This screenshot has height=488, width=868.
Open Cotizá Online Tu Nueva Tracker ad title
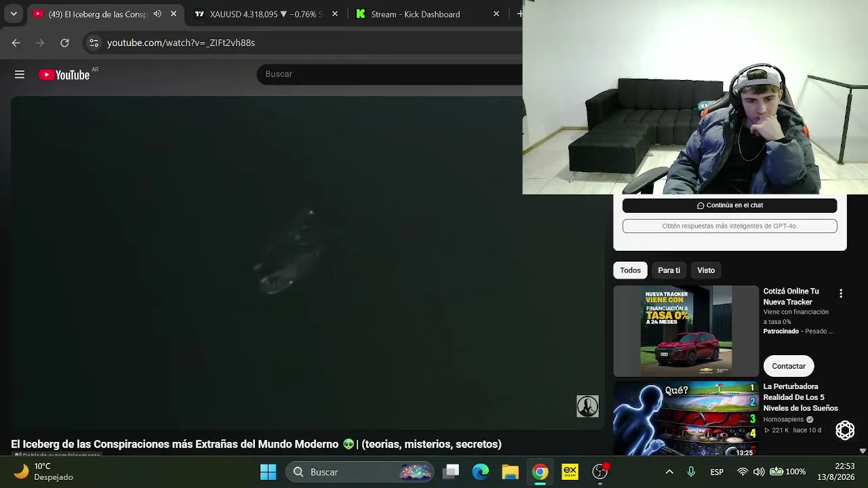click(x=791, y=297)
